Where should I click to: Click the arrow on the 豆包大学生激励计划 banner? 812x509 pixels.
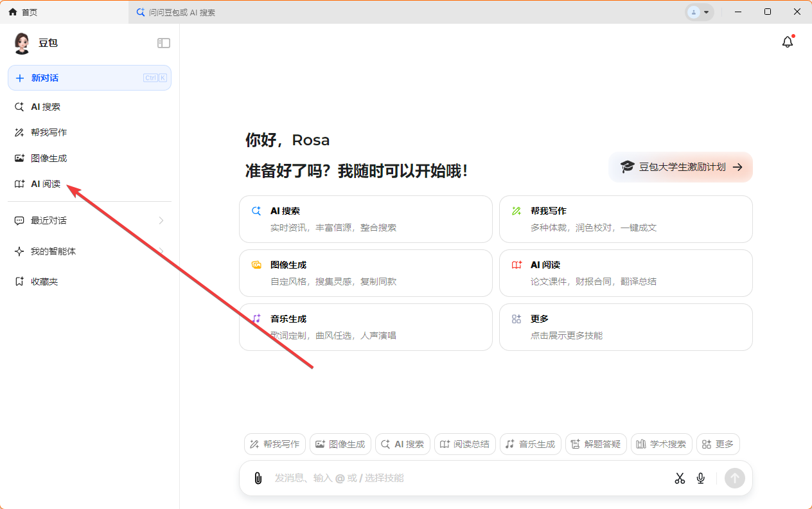coord(737,167)
